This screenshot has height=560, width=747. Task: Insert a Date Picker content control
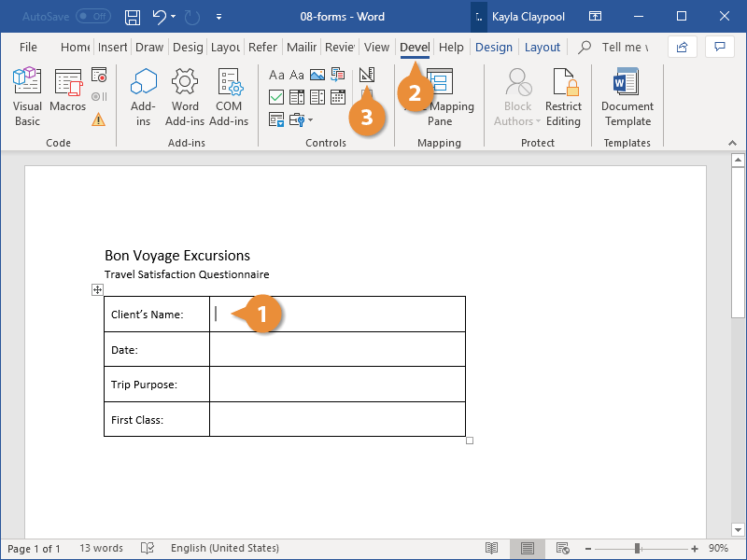[x=338, y=96]
